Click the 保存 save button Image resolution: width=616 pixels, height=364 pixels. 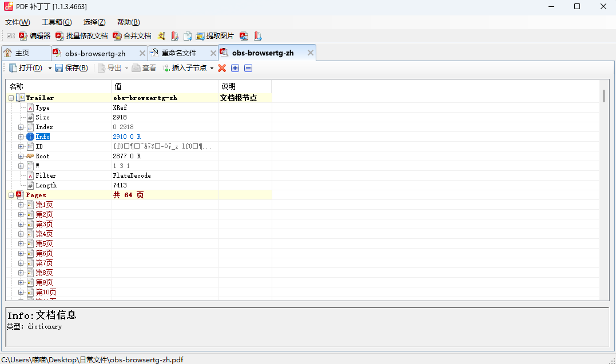click(x=71, y=68)
